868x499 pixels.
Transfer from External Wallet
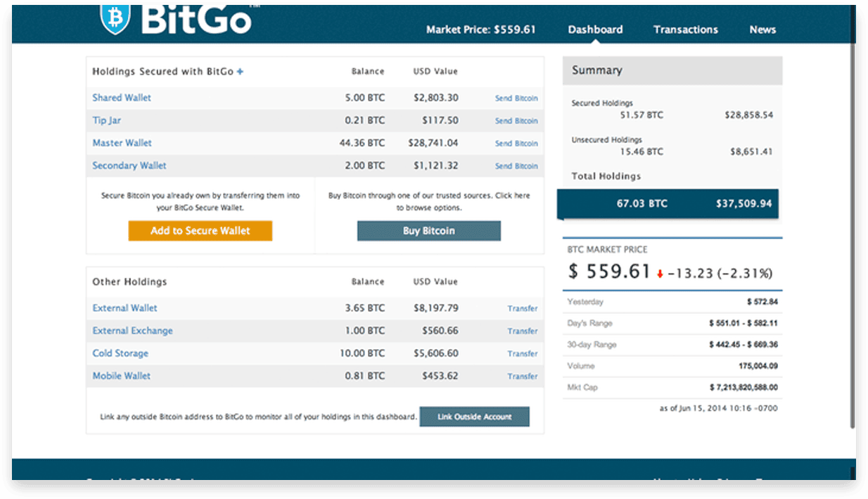tap(523, 308)
